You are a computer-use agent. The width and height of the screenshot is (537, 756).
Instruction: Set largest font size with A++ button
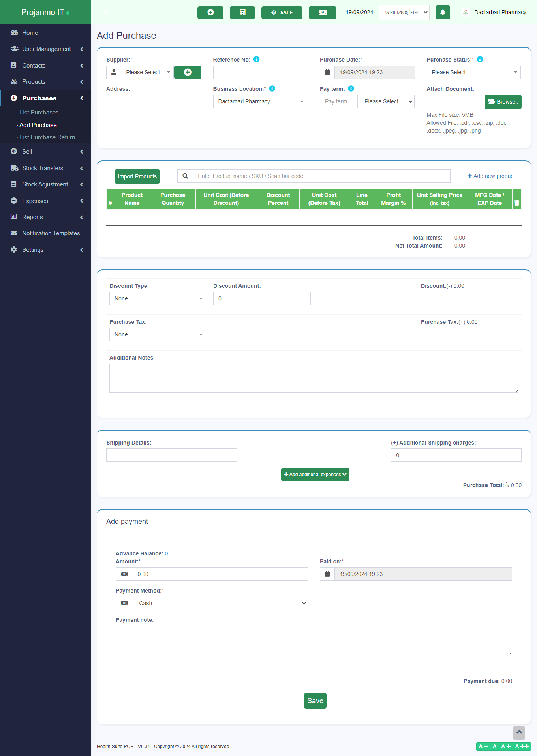click(522, 746)
